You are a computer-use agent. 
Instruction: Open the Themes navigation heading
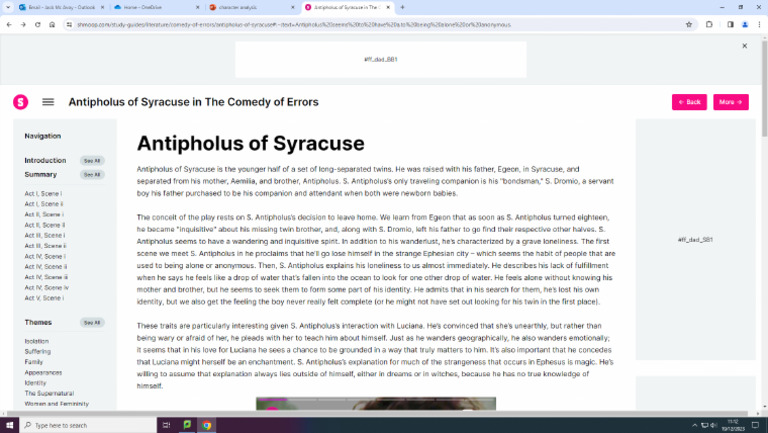[38, 322]
